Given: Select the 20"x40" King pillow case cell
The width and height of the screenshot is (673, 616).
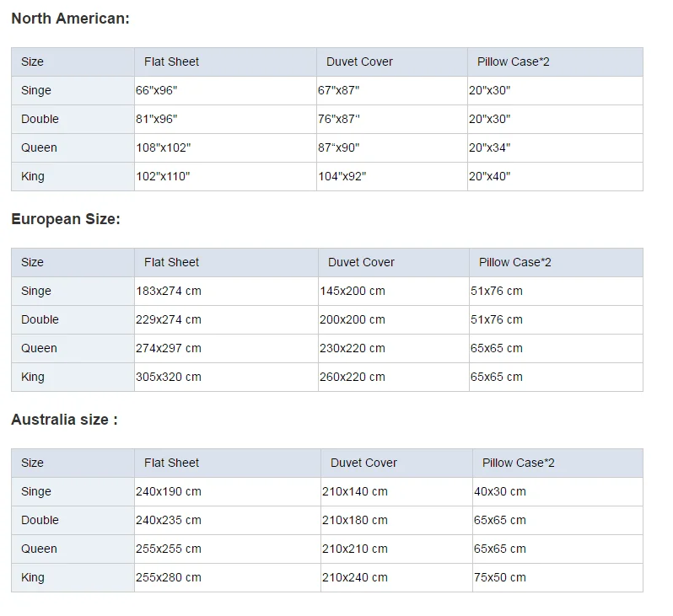Looking at the screenshot, I should (490, 176).
